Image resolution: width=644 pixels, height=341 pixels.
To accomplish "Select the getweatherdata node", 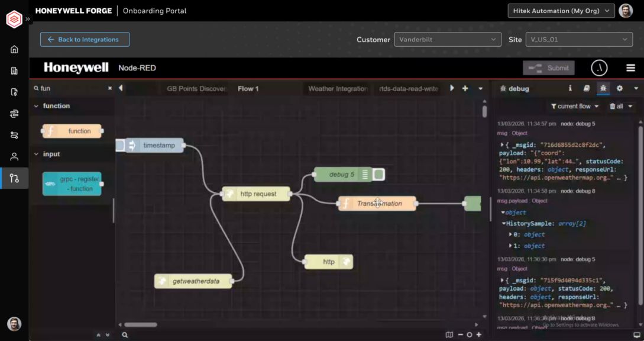I will [x=193, y=281].
